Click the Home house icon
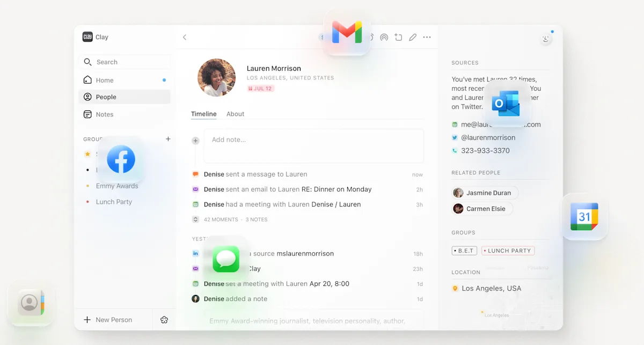This screenshot has width=644, height=345. click(x=87, y=80)
